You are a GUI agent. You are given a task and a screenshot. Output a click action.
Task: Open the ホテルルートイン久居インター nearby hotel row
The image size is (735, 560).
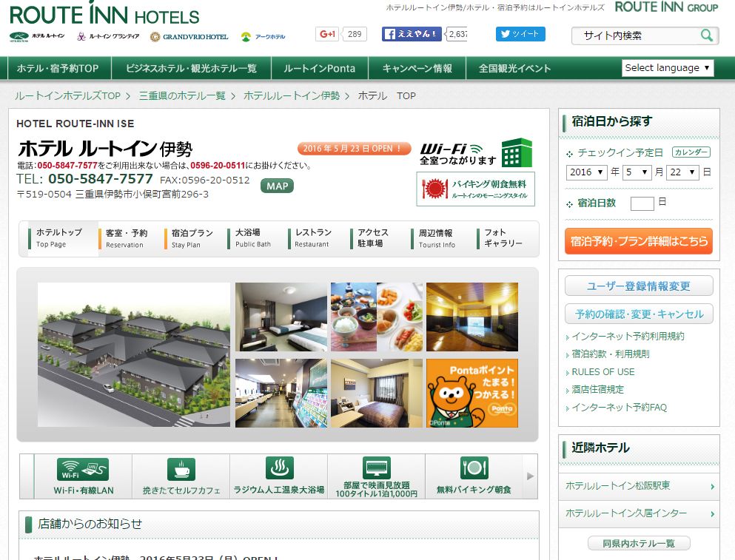point(639,513)
